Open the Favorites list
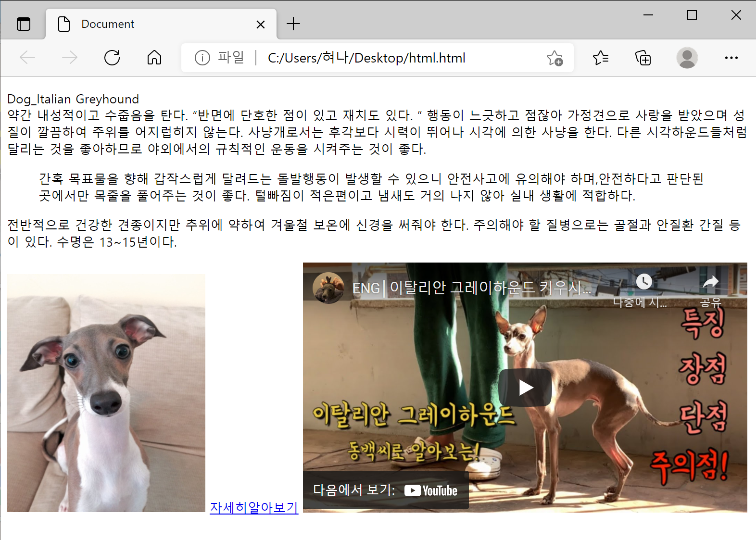756x540 pixels. [x=601, y=58]
